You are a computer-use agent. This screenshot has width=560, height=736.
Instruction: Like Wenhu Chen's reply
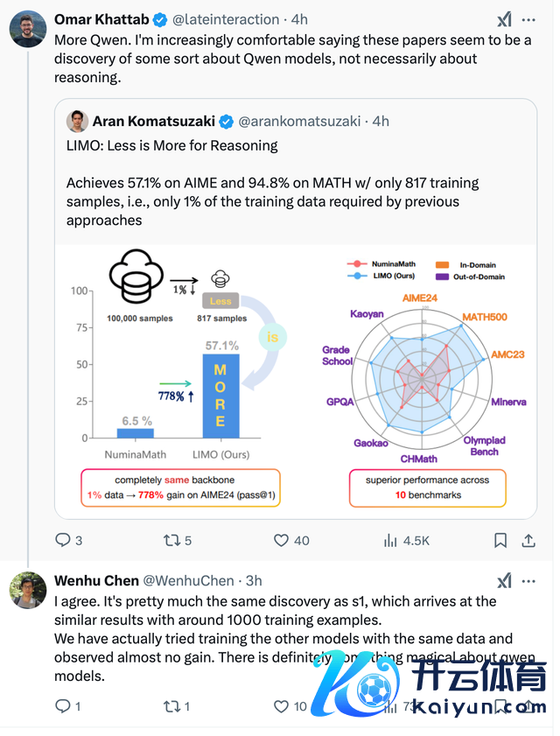coord(282,706)
